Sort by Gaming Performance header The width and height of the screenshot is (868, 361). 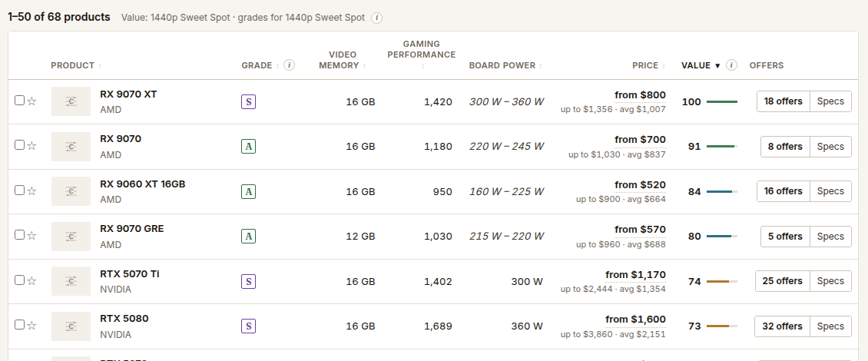[421, 55]
